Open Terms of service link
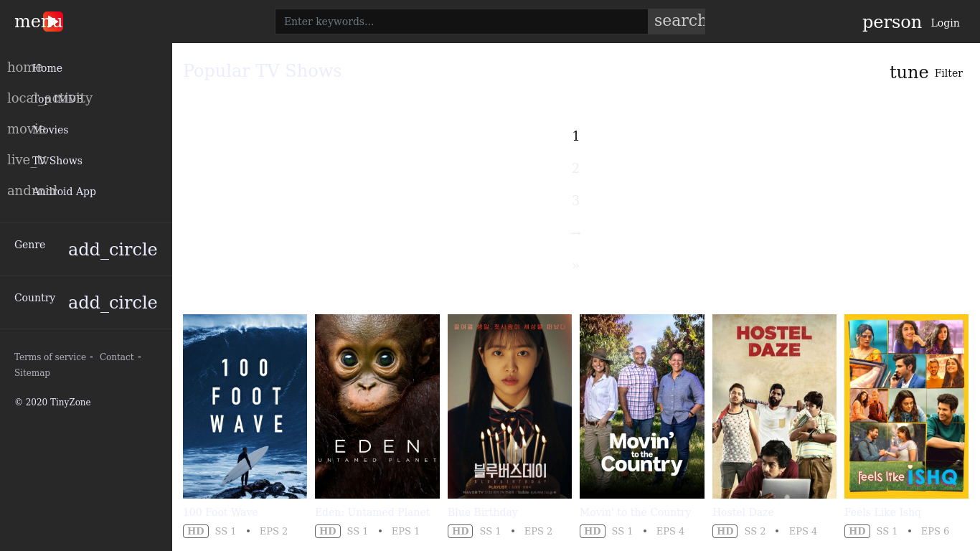Screen dimensions: 980x551 pos(50,357)
